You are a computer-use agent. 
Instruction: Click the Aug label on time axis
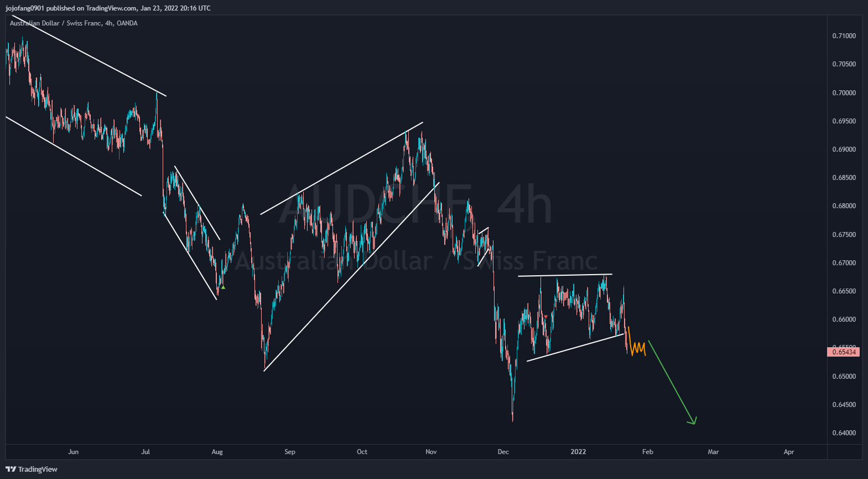click(x=217, y=452)
